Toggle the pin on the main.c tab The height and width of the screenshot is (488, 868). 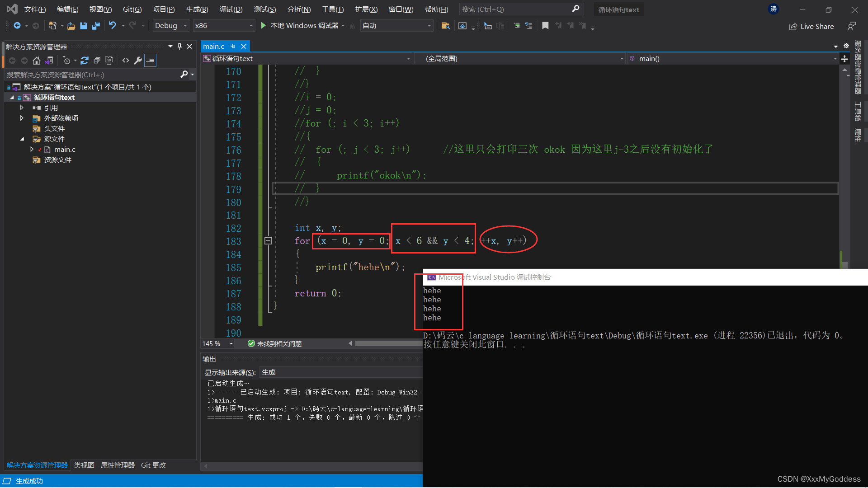[233, 46]
